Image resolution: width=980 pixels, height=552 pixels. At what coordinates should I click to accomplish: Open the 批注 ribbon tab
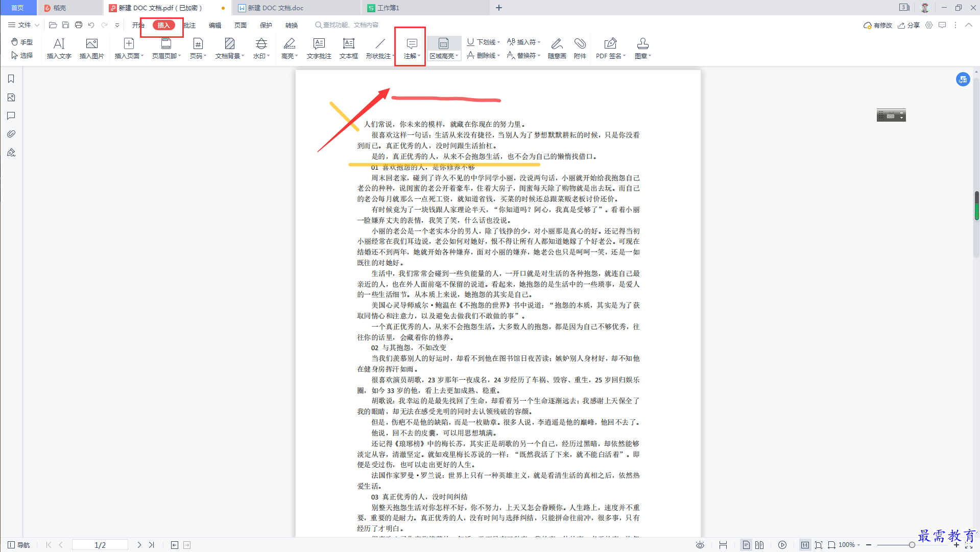tap(189, 25)
